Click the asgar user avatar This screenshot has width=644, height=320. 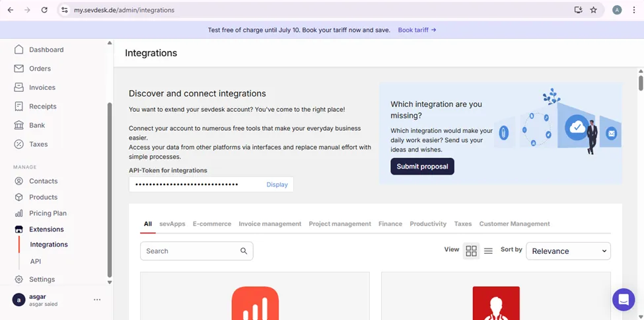tap(19, 300)
